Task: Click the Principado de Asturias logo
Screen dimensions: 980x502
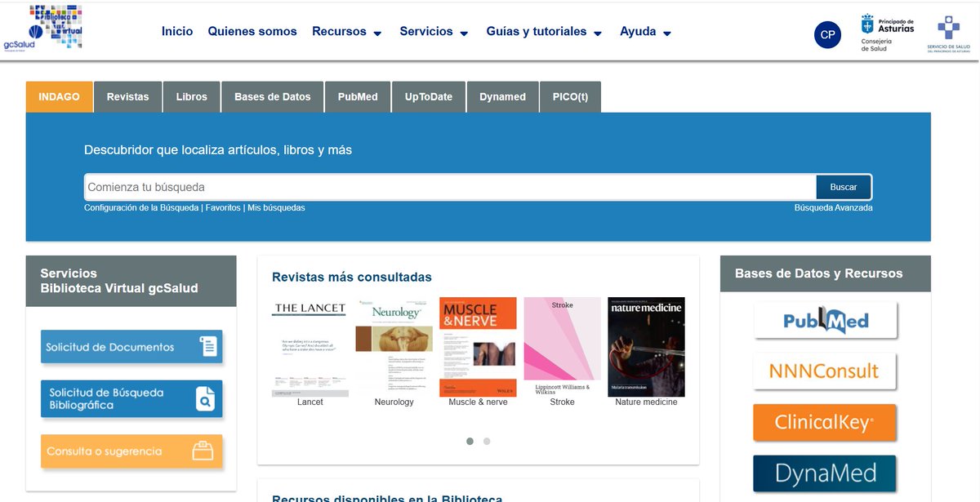Action: coord(887,33)
